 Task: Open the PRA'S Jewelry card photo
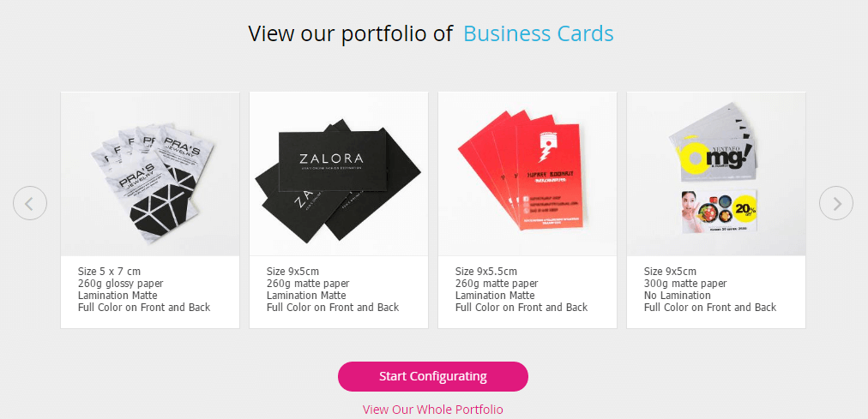coord(150,174)
